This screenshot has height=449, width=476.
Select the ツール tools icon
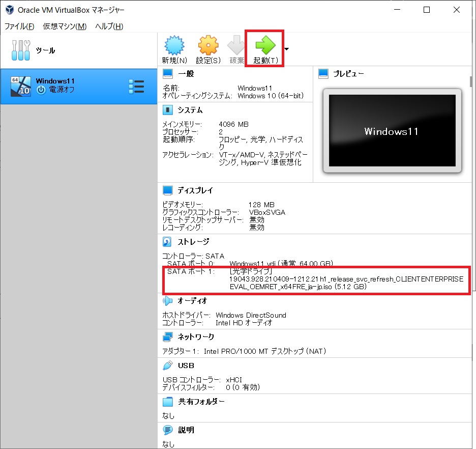point(21,50)
